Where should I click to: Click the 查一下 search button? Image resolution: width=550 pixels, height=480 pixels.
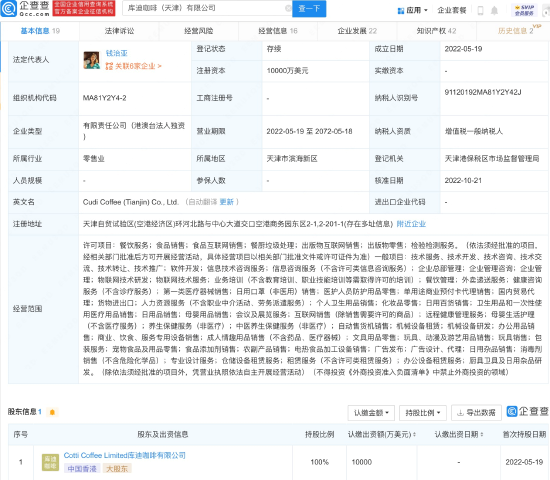click(309, 8)
